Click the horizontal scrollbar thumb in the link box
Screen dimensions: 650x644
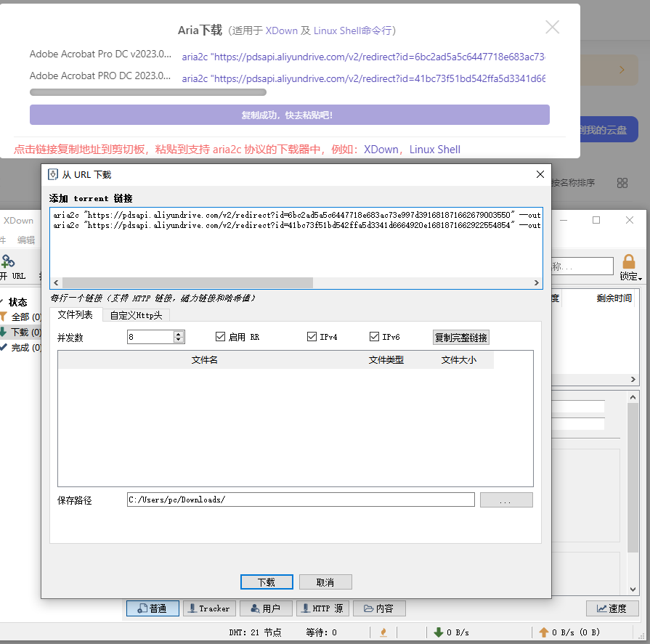[187, 282]
